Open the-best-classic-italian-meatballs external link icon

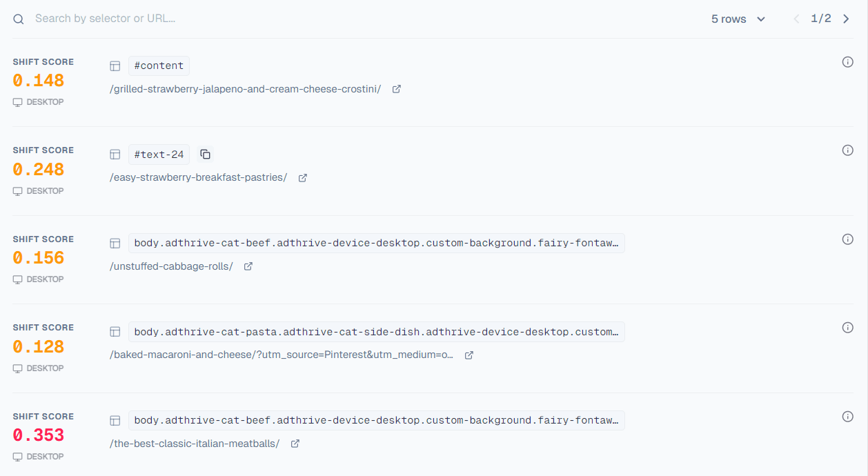pyautogui.click(x=295, y=444)
